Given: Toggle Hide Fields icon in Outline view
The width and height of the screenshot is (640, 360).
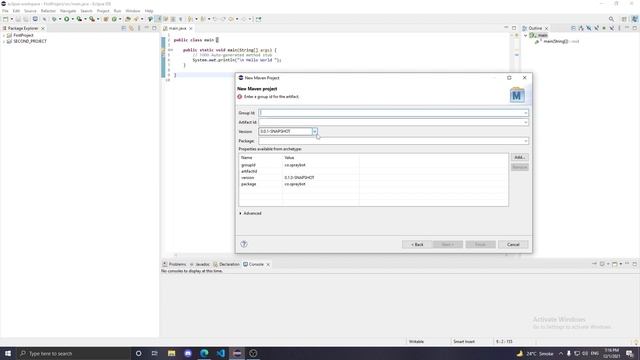Looking at the screenshot, I should (589, 28).
